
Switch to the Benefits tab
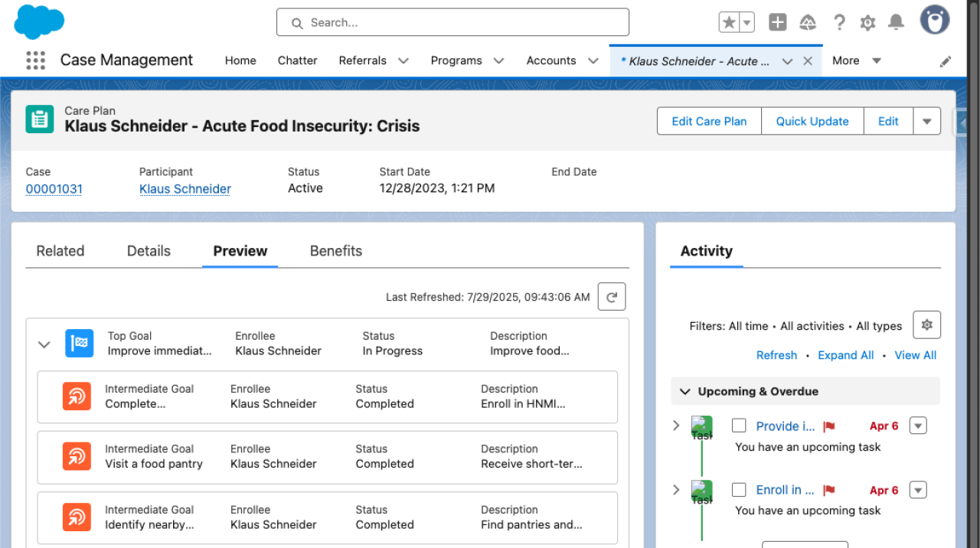335,250
